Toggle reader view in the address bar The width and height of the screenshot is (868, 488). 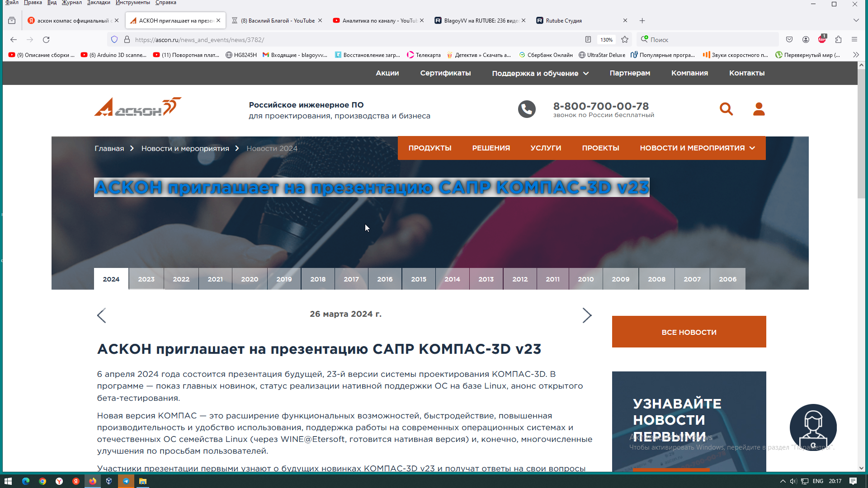pos(589,40)
